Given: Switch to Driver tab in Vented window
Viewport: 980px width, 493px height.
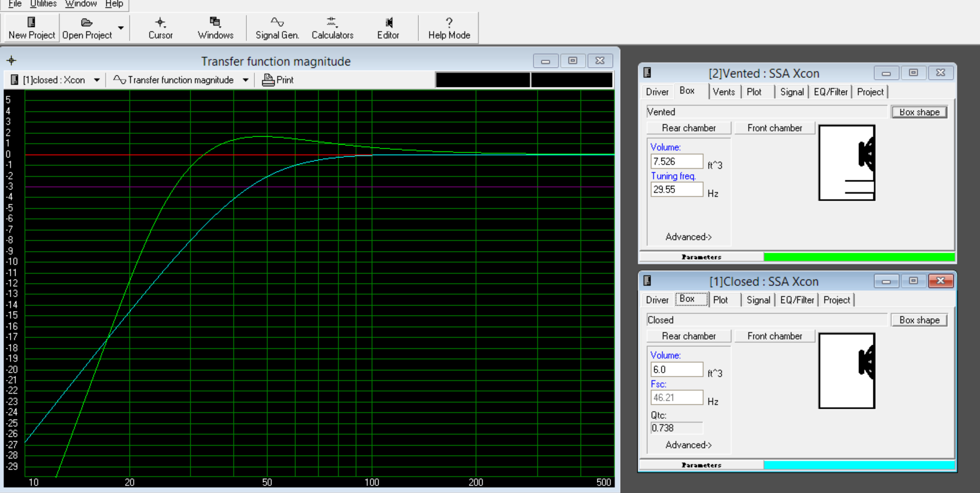Looking at the screenshot, I should pos(657,92).
